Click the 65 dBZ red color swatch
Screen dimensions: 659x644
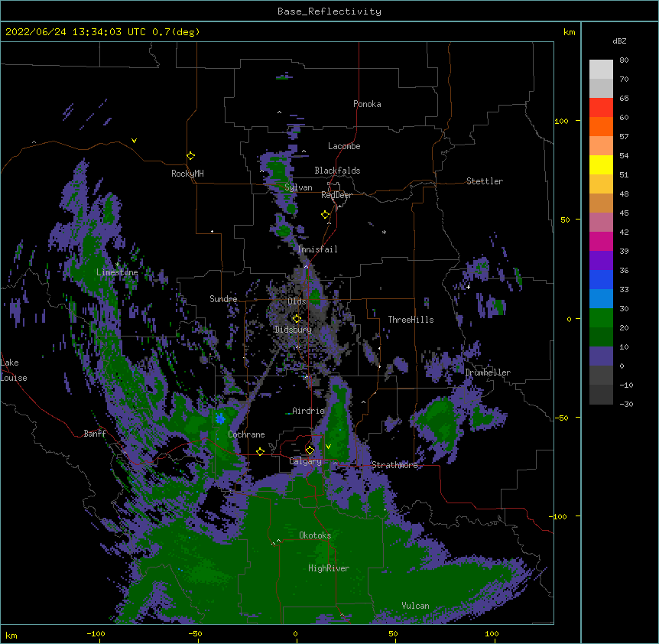tap(601, 107)
